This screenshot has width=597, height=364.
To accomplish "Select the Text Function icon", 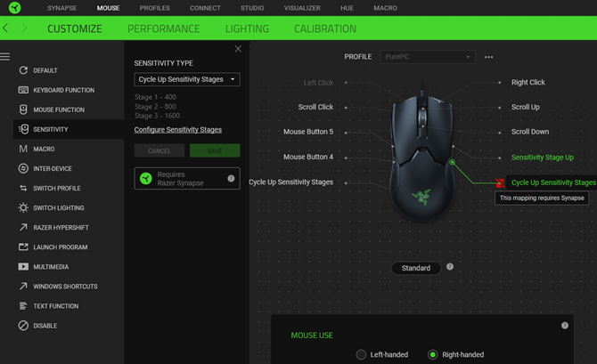I will (x=23, y=306).
